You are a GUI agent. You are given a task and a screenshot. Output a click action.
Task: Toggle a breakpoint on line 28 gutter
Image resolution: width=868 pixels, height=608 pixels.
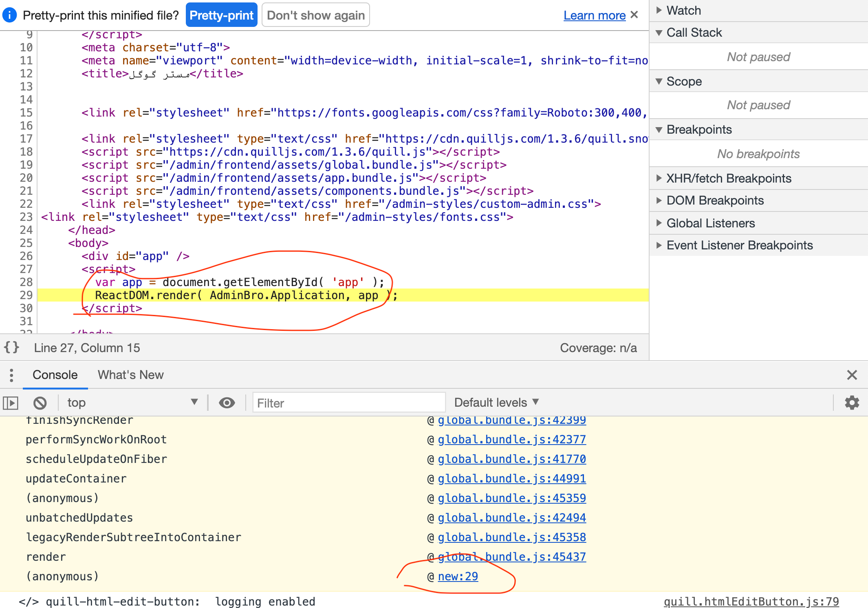pyautogui.click(x=26, y=282)
